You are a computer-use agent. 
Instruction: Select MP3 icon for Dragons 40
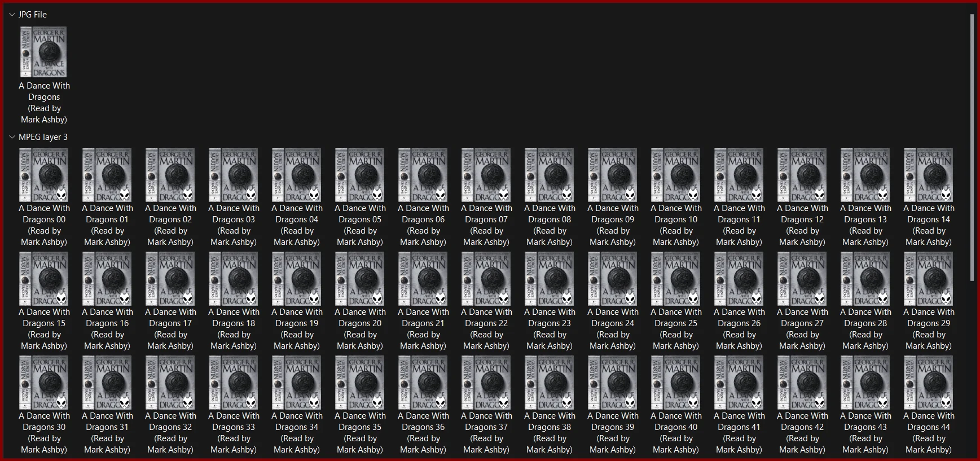coord(676,383)
